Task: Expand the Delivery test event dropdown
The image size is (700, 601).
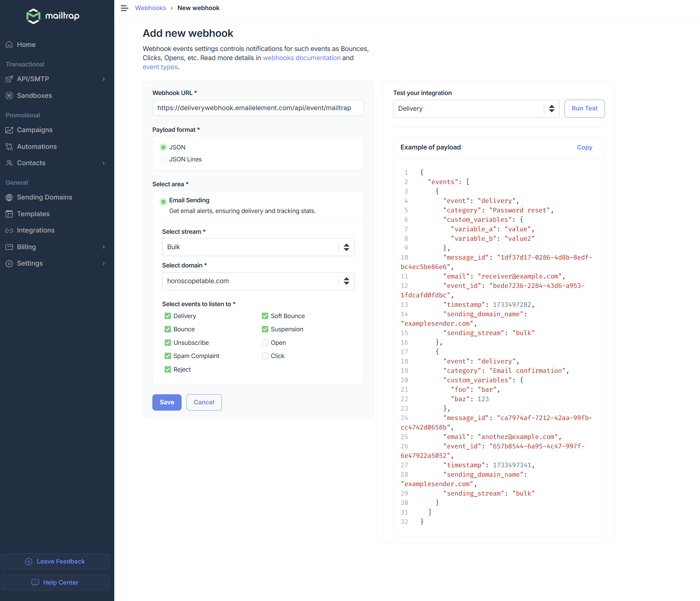Action: (476, 109)
